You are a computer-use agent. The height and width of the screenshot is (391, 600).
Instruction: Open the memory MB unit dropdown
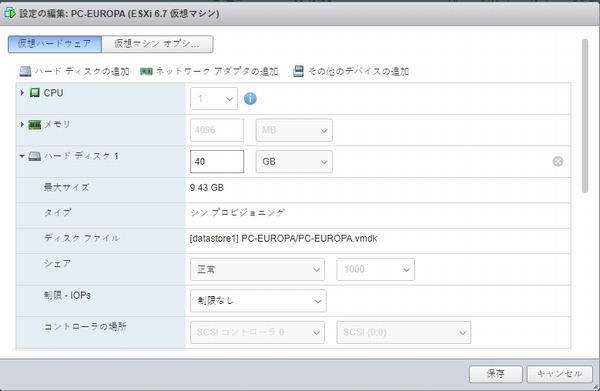pos(294,130)
